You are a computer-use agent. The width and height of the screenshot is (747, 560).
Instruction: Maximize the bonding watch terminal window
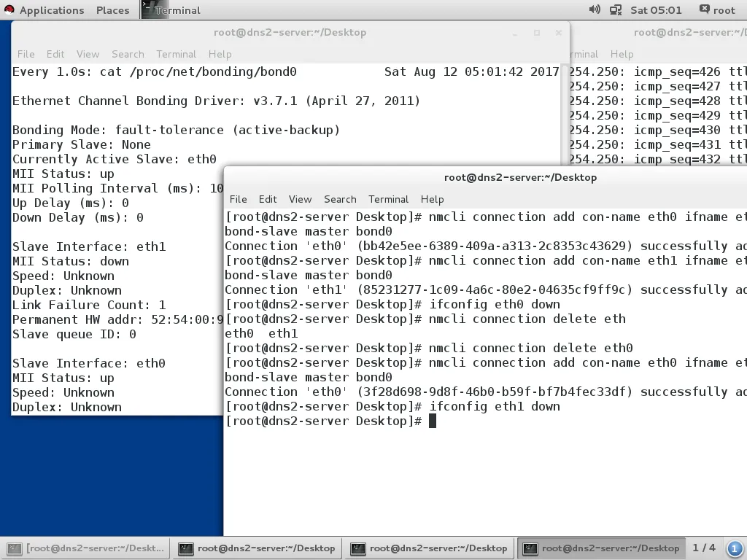tap(537, 33)
